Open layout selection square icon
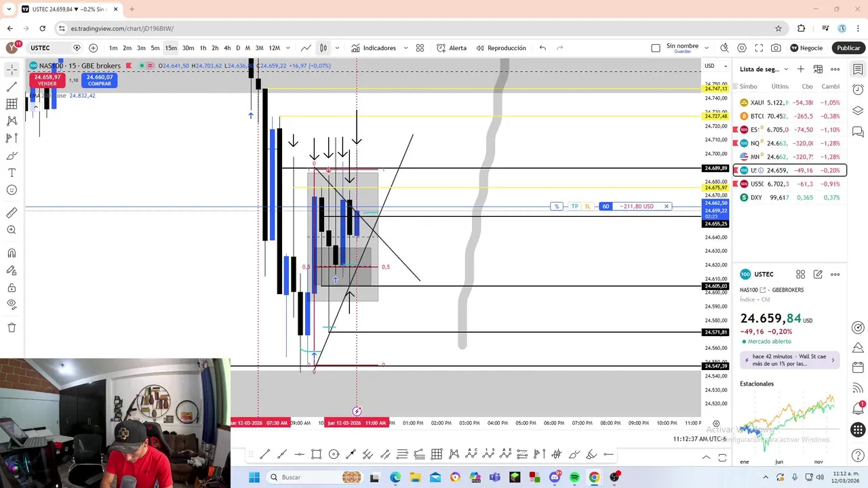 [655, 48]
